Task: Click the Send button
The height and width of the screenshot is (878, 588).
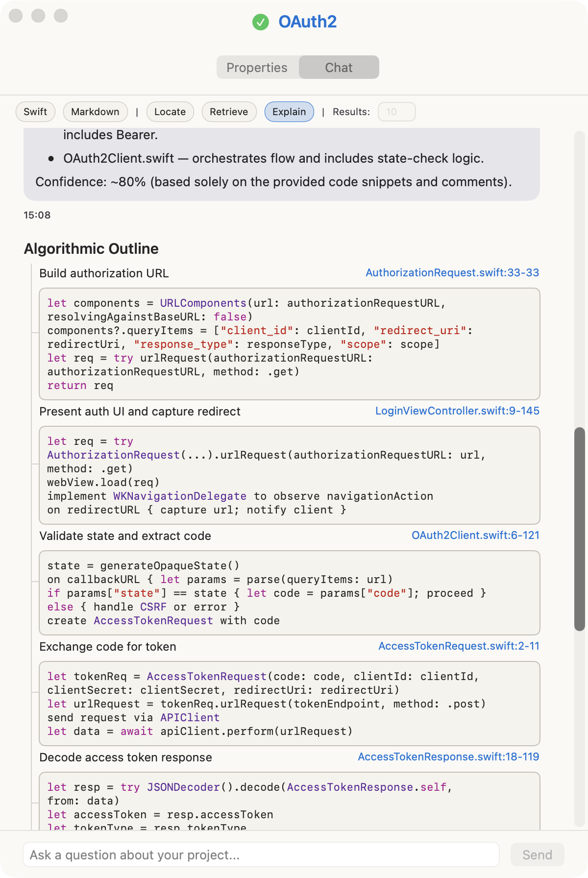Action: coord(537,854)
